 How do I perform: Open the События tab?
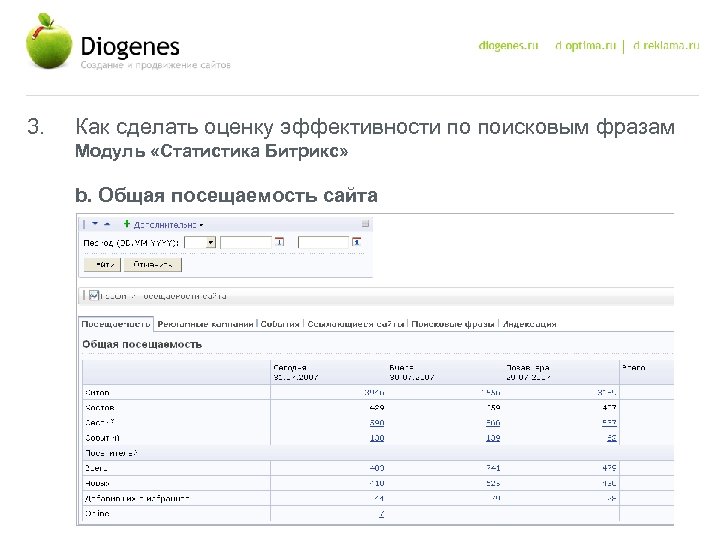(282, 324)
